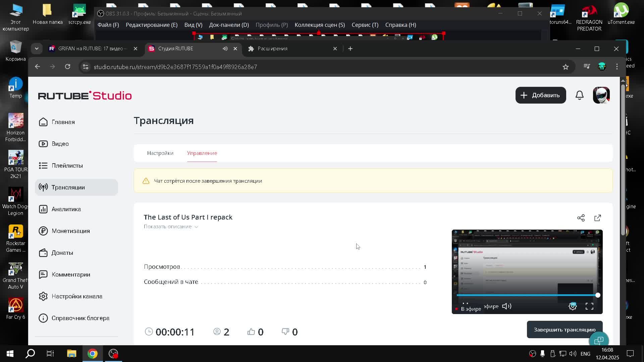Click Завершить трансляцию button
644x362 pixels.
coord(565,329)
